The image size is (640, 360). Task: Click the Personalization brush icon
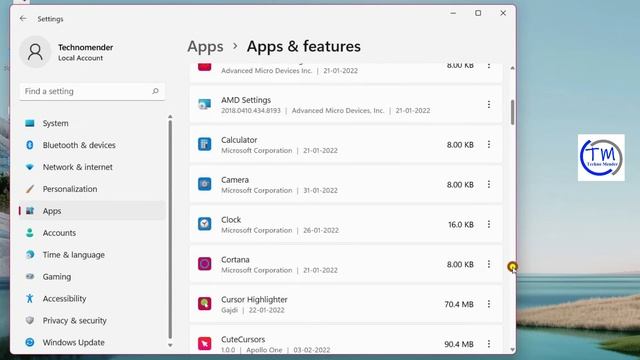[x=30, y=189]
